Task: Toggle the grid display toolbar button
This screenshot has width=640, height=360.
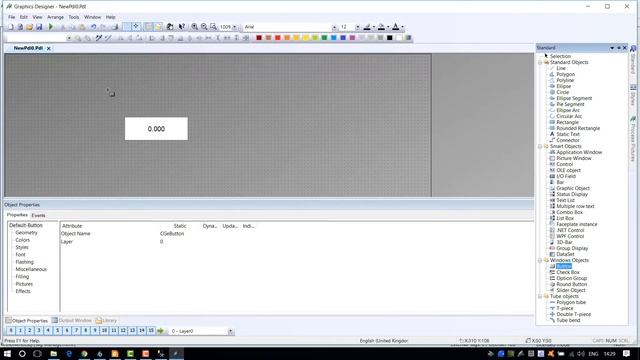Action: (x=127, y=27)
